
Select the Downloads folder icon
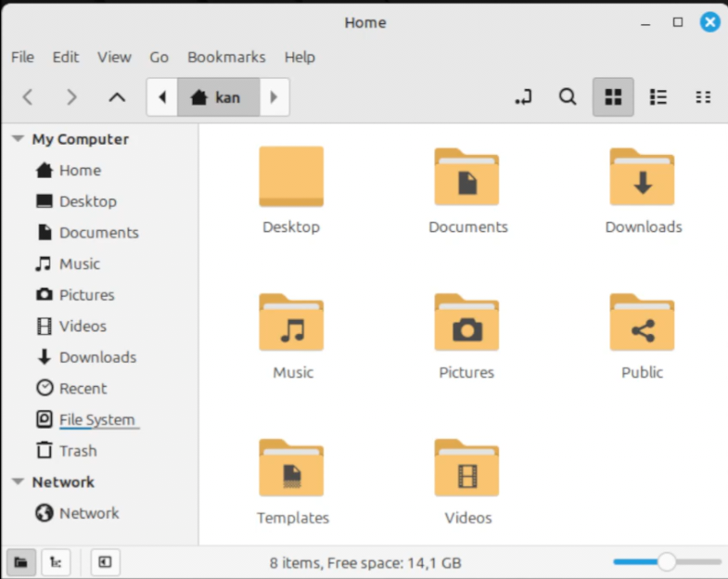642,176
